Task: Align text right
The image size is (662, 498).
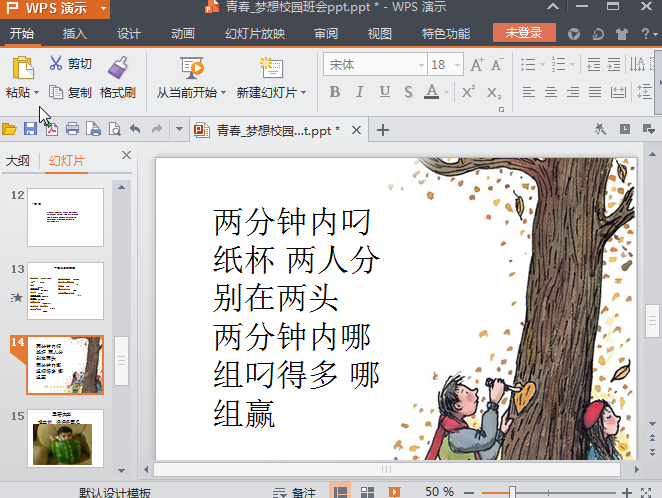Action: [x=573, y=92]
